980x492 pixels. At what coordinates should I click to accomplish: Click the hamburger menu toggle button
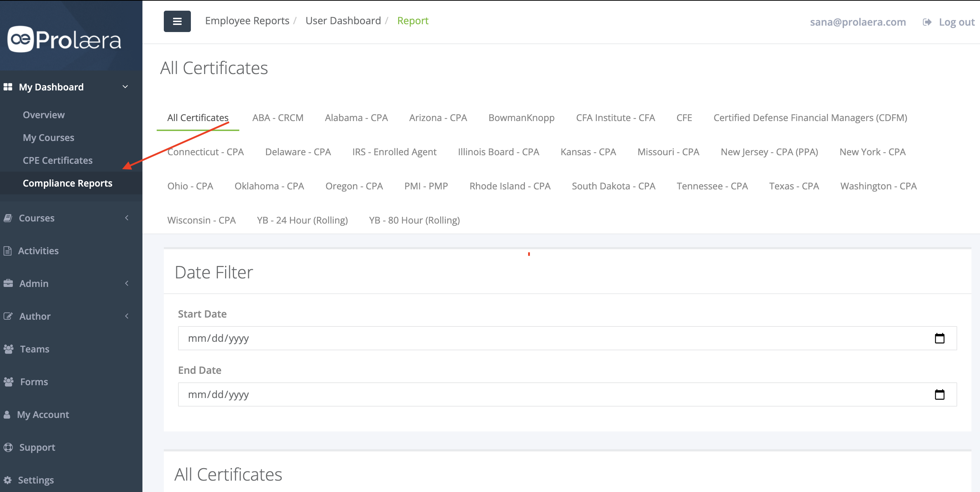point(177,21)
